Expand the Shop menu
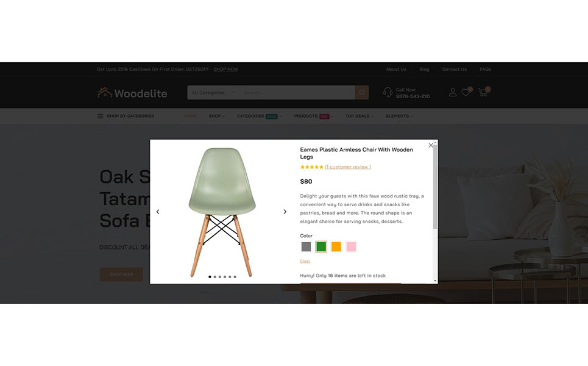 point(217,116)
